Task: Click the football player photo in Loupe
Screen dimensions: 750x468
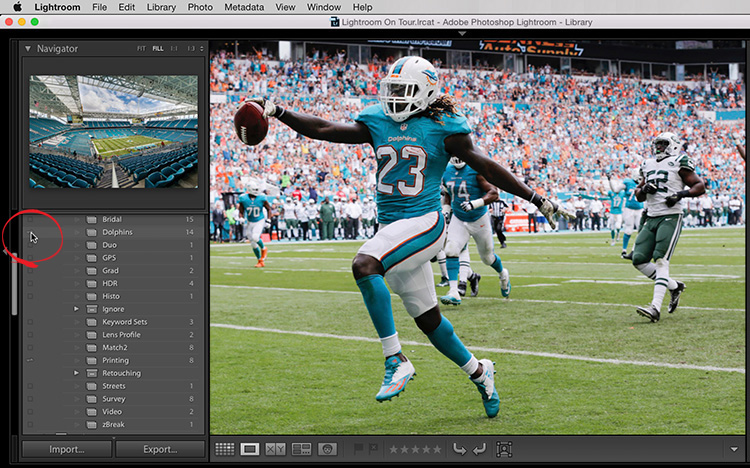Action: 477,237
